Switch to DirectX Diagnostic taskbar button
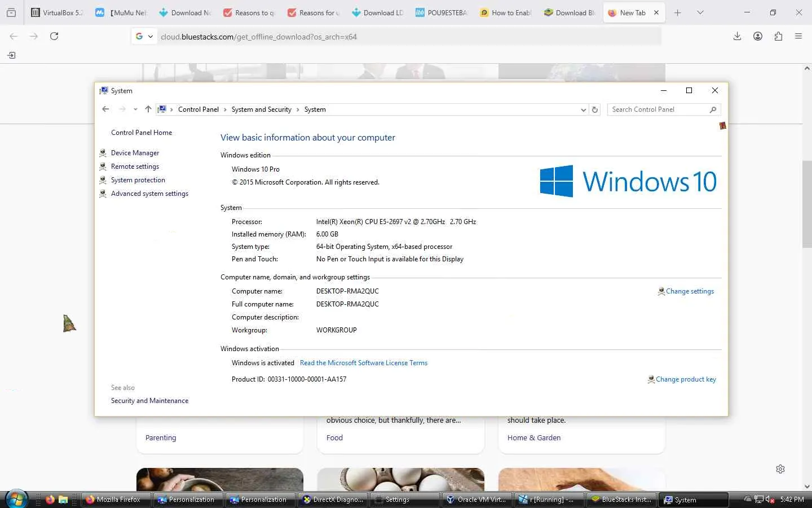The height and width of the screenshot is (508, 812). (334, 500)
